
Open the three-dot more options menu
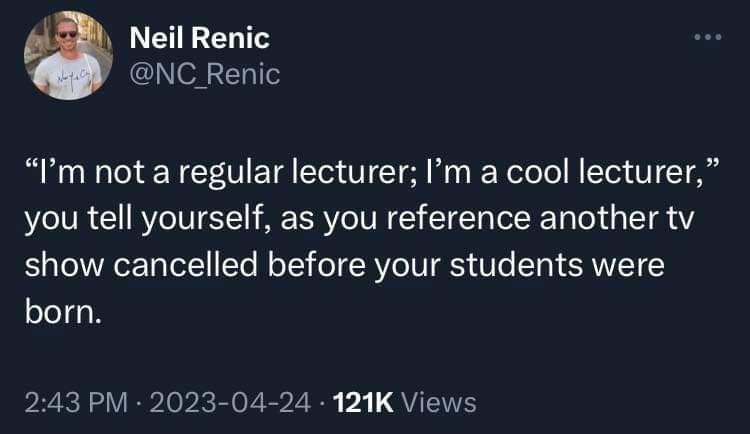pos(708,37)
